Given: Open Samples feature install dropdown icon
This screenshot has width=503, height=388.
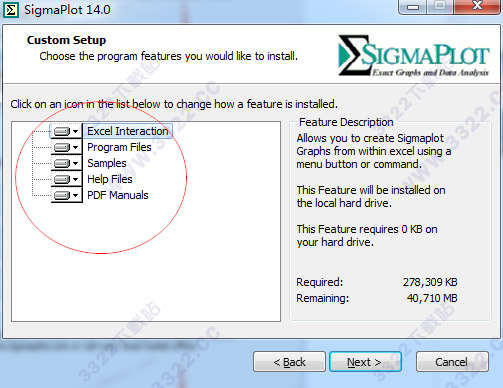Looking at the screenshot, I should (66, 163).
